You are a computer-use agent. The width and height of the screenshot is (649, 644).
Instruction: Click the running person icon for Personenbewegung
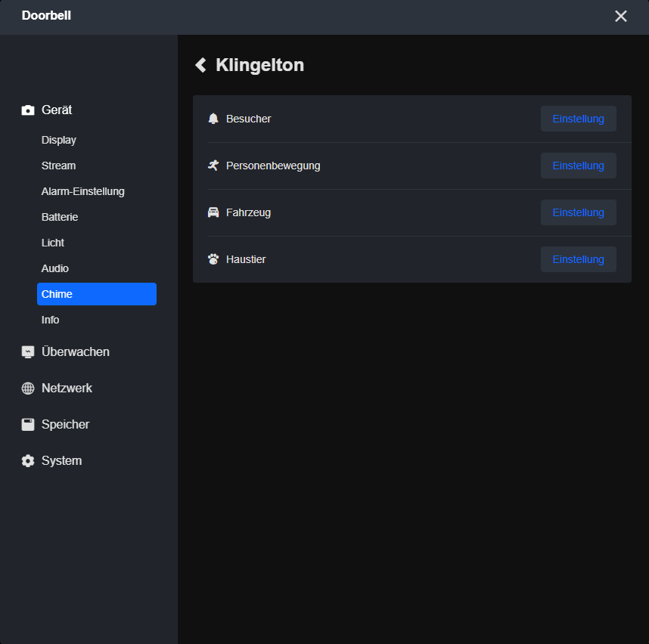pyautogui.click(x=213, y=166)
